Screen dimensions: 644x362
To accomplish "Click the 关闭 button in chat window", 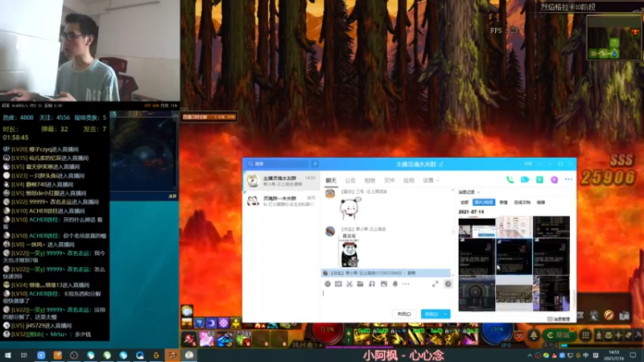I will point(404,314).
